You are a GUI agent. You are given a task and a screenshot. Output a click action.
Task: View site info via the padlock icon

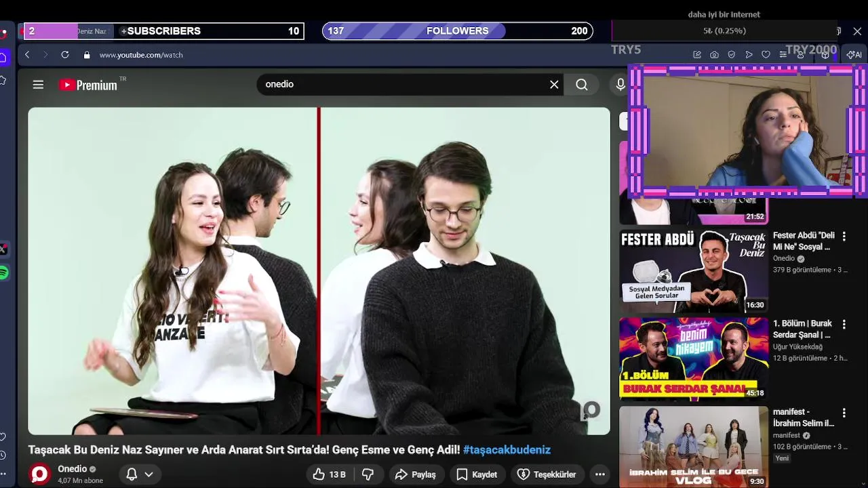(86, 55)
